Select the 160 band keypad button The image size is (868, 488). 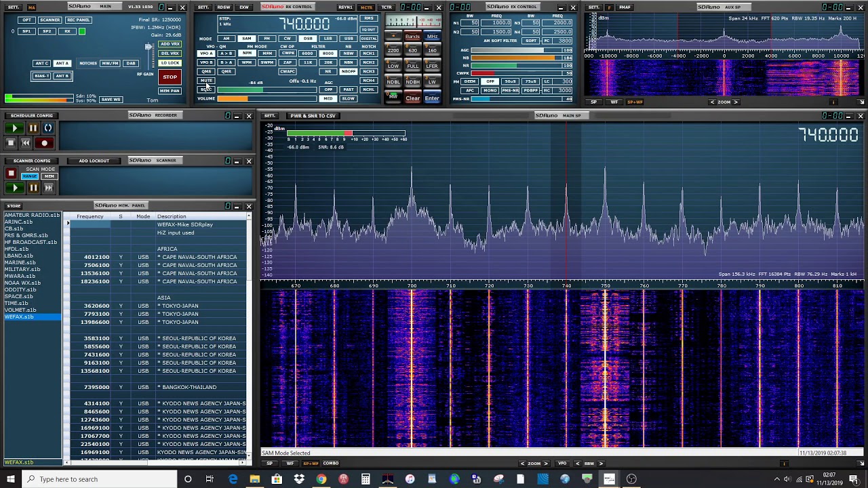point(432,51)
